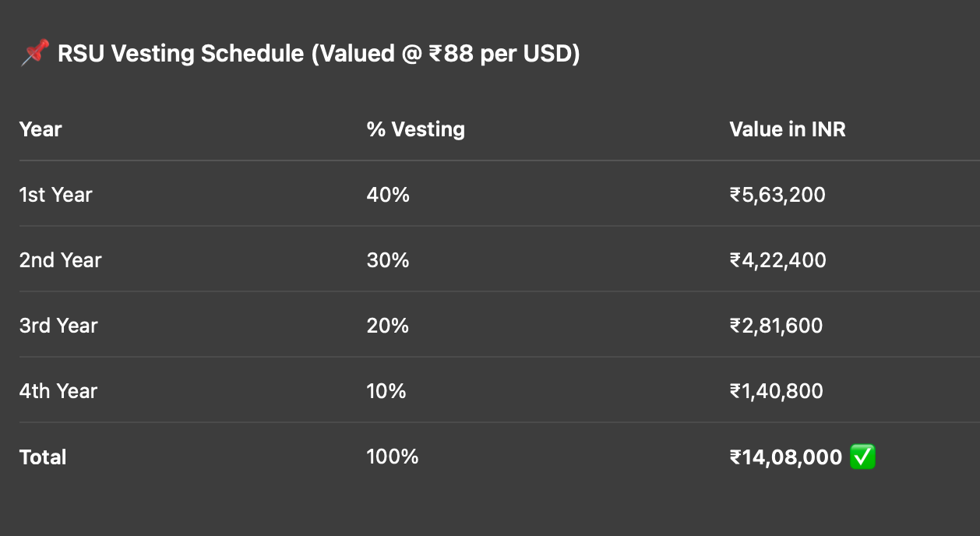980x536 pixels.
Task: Select the 1st Year row label
Action: (55, 195)
